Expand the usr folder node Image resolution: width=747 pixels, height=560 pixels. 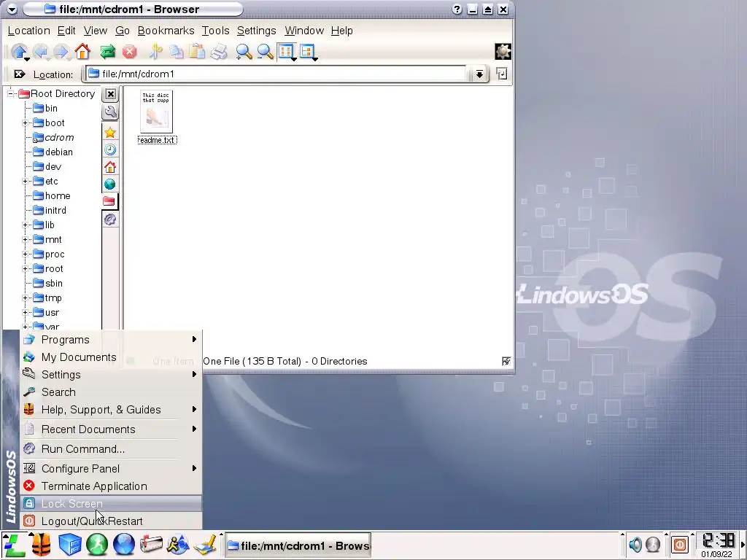[x=26, y=313]
